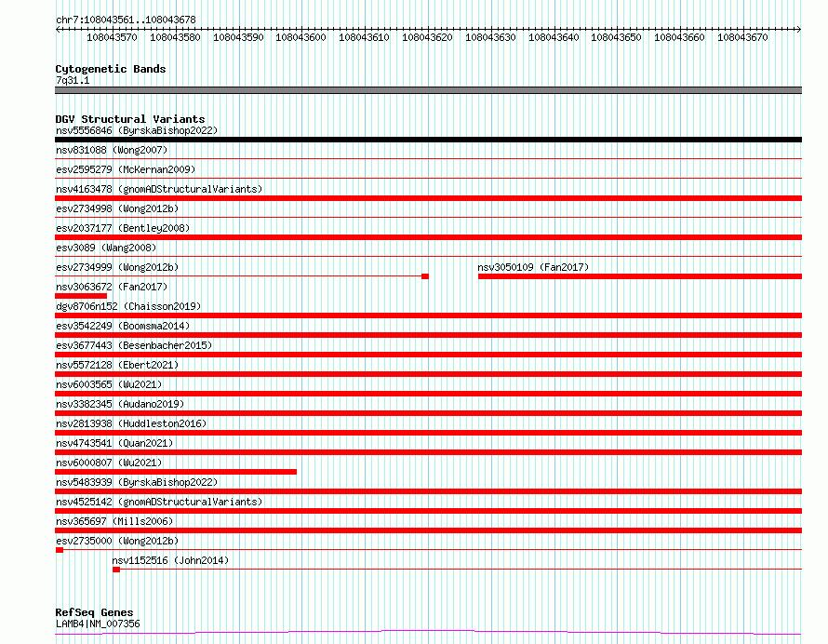Click nsv2813938 (Huddleston2016) label
The height and width of the screenshot is (644, 828).
click(x=131, y=423)
